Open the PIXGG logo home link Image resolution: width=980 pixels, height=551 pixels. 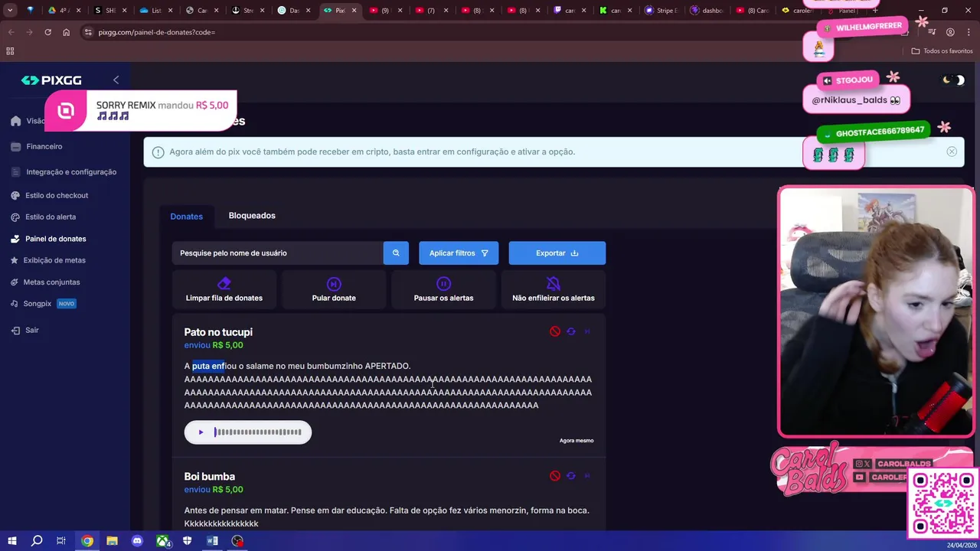tap(51, 80)
